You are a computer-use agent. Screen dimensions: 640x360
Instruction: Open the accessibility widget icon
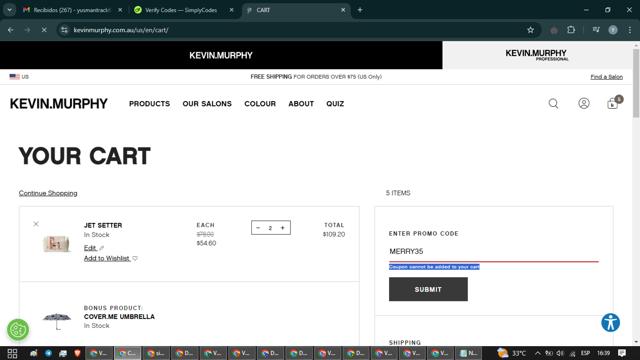(x=611, y=322)
